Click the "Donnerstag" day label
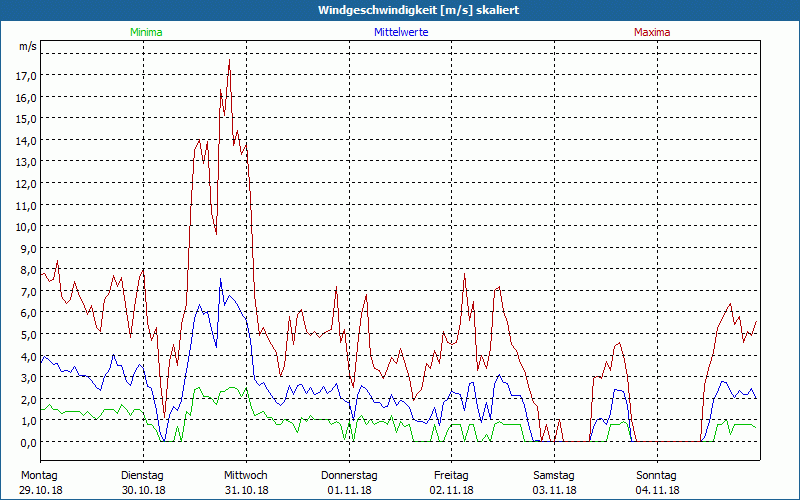The width and height of the screenshot is (800, 500). click(x=349, y=476)
